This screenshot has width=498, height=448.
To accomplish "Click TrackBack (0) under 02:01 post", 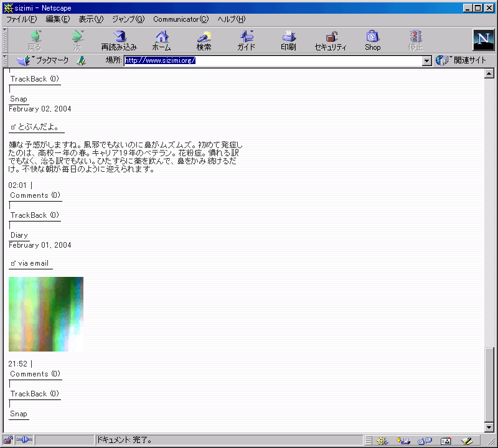I will pos(35,215).
